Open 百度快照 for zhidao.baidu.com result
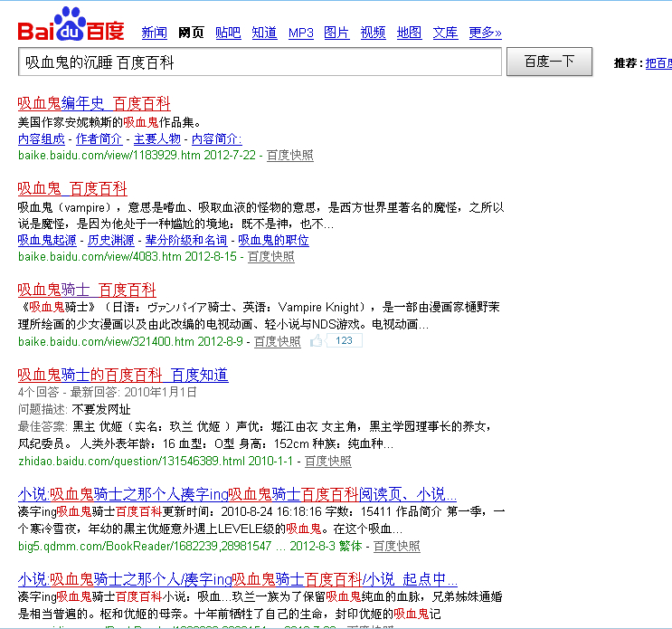Screen dimensions: 672x629 328,462
